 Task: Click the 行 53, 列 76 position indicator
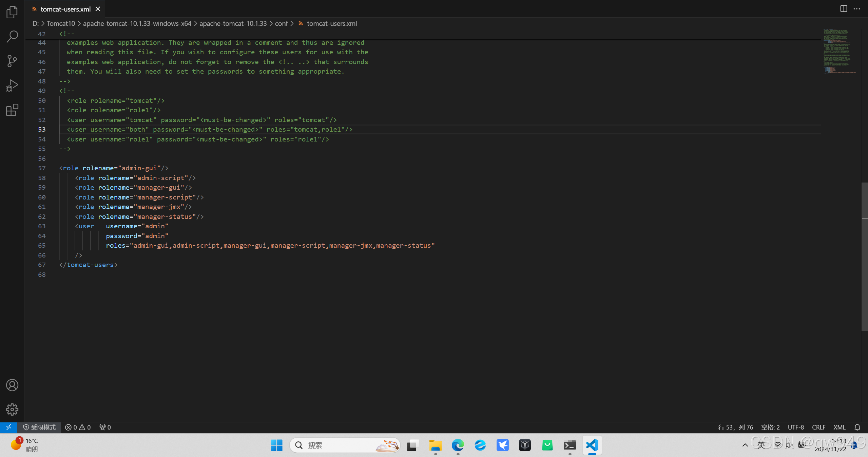click(x=735, y=427)
